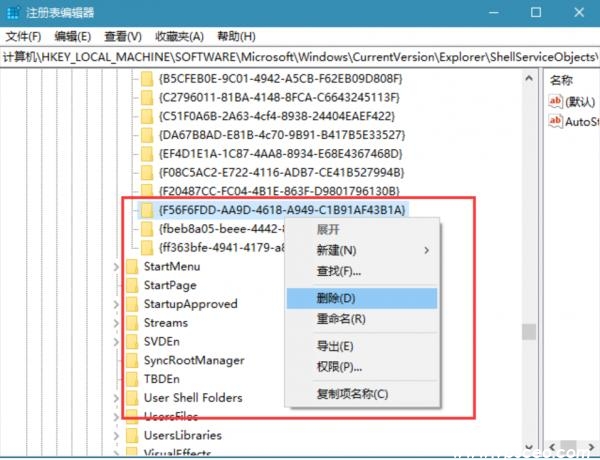Select folder icon of {EF4D1E1A-1C87-4AA8-8934-E68E4367468D}

tap(147, 154)
